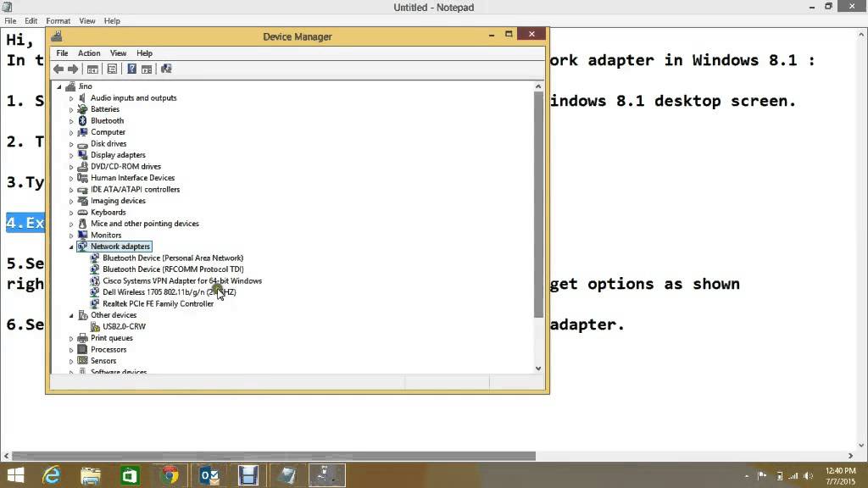Click Notepad horizontal scrollbar right arrow
The height and width of the screenshot is (488, 868).
pyautogui.click(x=850, y=456)
